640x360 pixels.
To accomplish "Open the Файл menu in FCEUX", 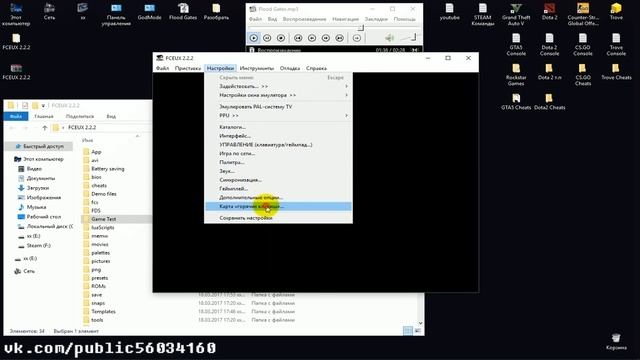I will click(162, 68).
